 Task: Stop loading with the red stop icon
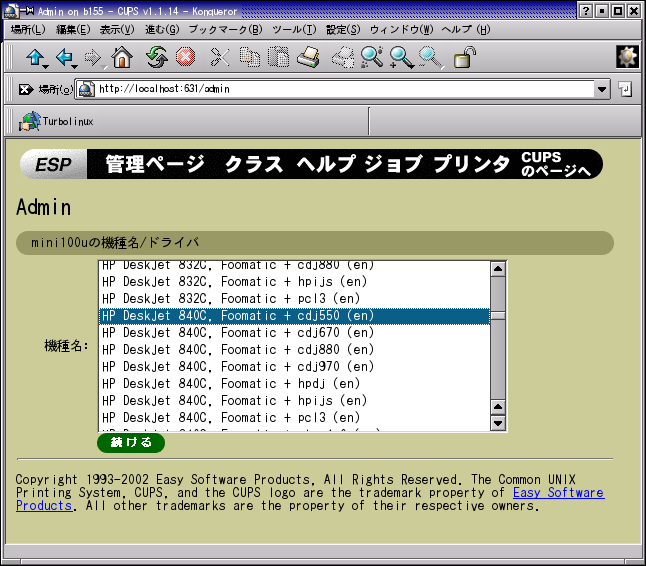click(x=185, y=57)
